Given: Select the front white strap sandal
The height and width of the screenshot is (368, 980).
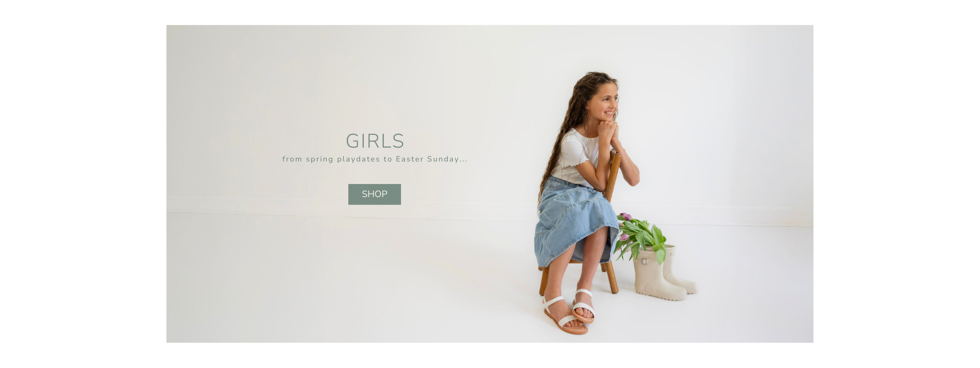Looking at the screenshot, I should (x=564, y=316).
